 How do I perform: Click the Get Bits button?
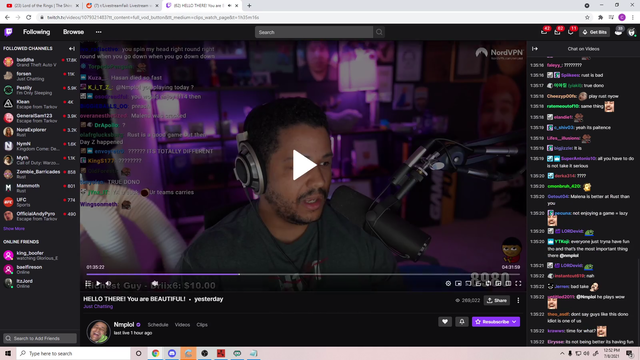click(595, 32)
